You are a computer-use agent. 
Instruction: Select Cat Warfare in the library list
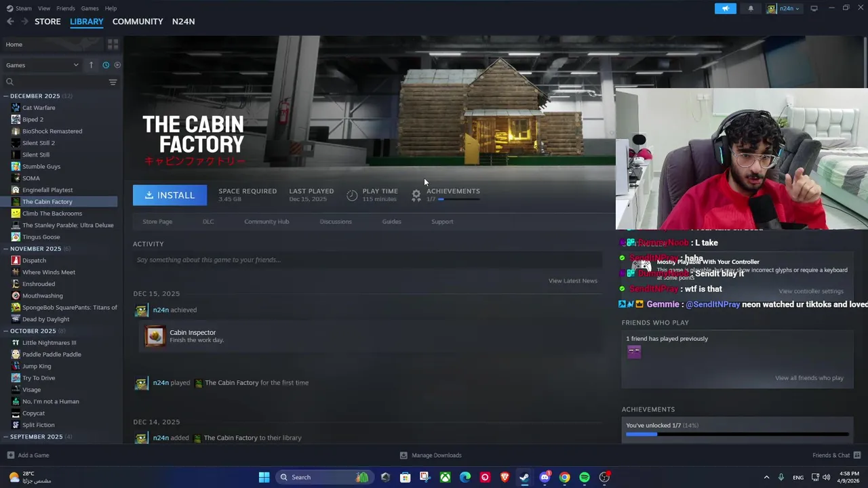[39, 108]
